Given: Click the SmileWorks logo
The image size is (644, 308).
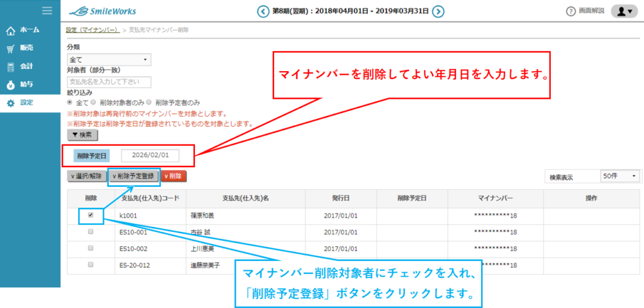Looking at the screenshot, I should (102, 11).
